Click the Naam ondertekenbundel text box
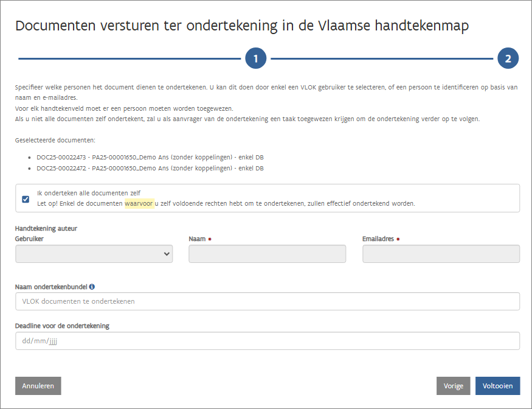The height and width of the screenshot is (409, 532). tap(267, 301)
